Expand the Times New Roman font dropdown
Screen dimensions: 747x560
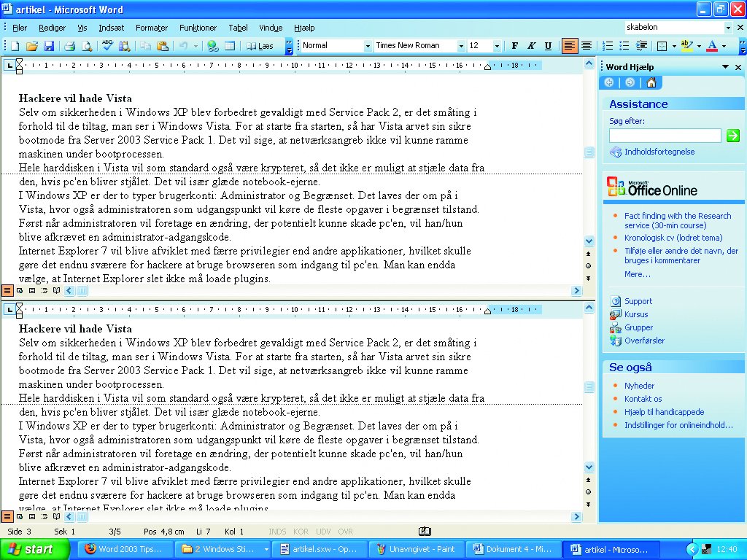461,46
